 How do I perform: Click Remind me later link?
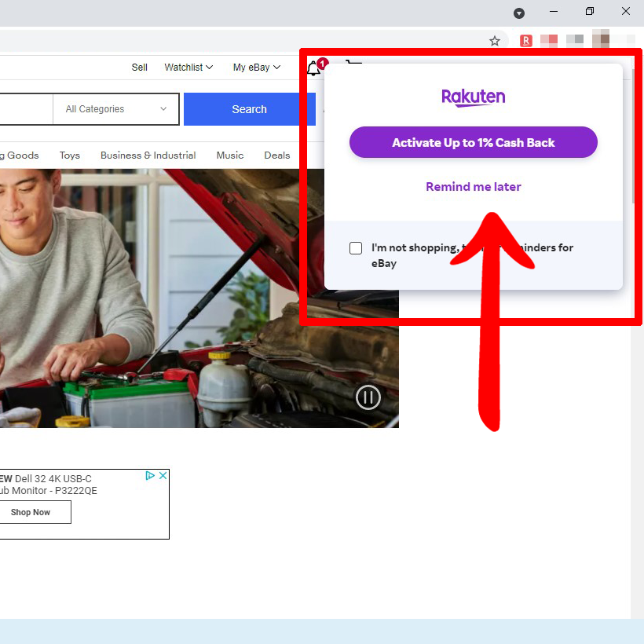[x=473, y=186]
